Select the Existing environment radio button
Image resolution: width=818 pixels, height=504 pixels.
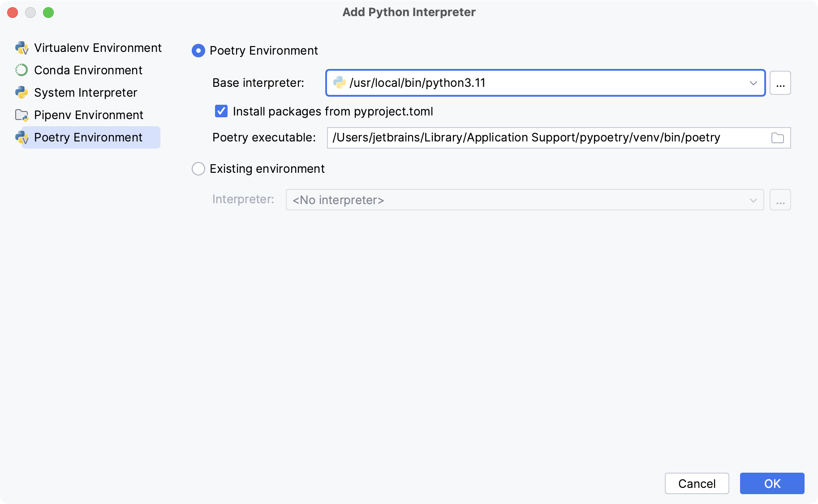198,169
